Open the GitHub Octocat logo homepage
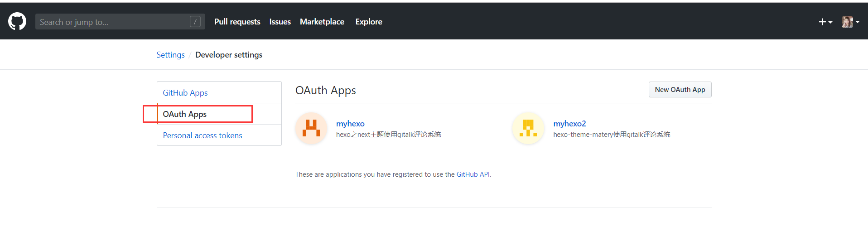868x227 pixels. click(17, 21)
